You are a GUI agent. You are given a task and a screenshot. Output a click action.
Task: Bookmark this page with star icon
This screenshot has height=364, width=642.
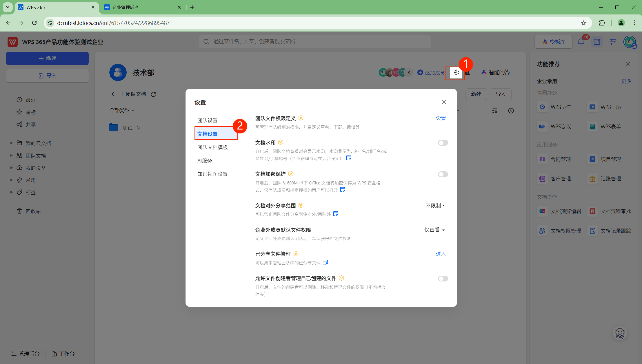click(x=583, y=23)
